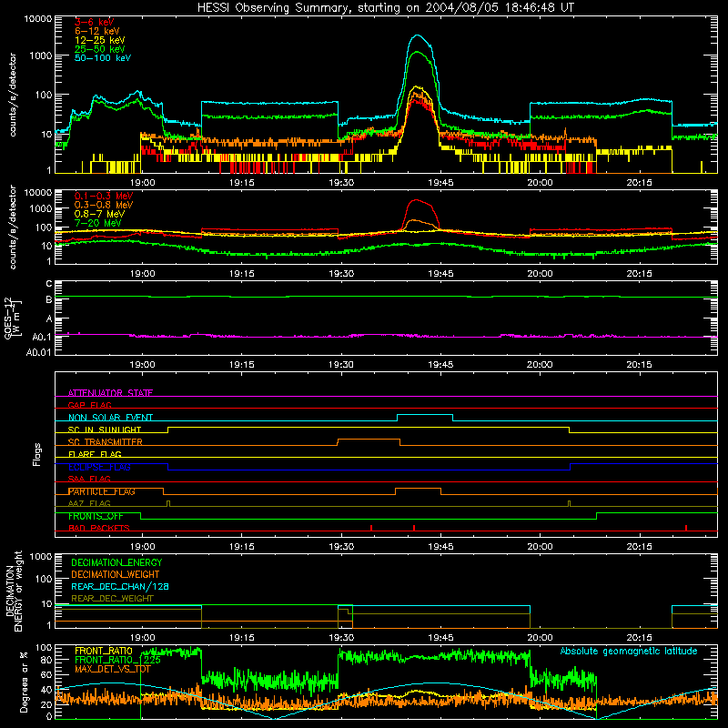Select the ATTENUATOR_STATE flag label
Screen dimensions: 728x728
coord(110,393)
